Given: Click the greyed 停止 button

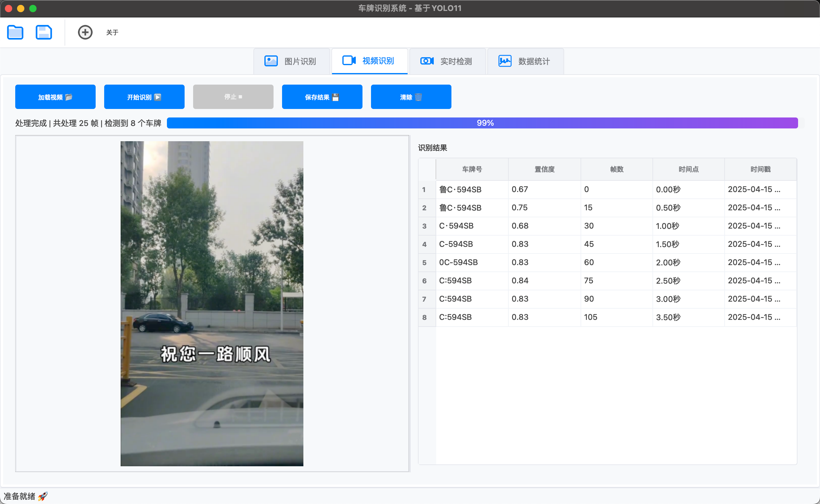Looking at the screenshot, I should (x=233, y=97).
